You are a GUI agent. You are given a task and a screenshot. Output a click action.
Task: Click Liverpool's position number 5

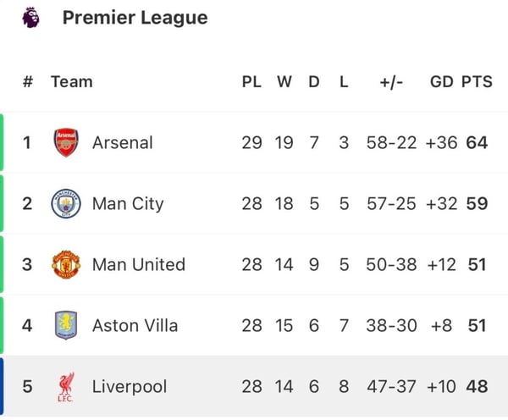pos(27,387)
